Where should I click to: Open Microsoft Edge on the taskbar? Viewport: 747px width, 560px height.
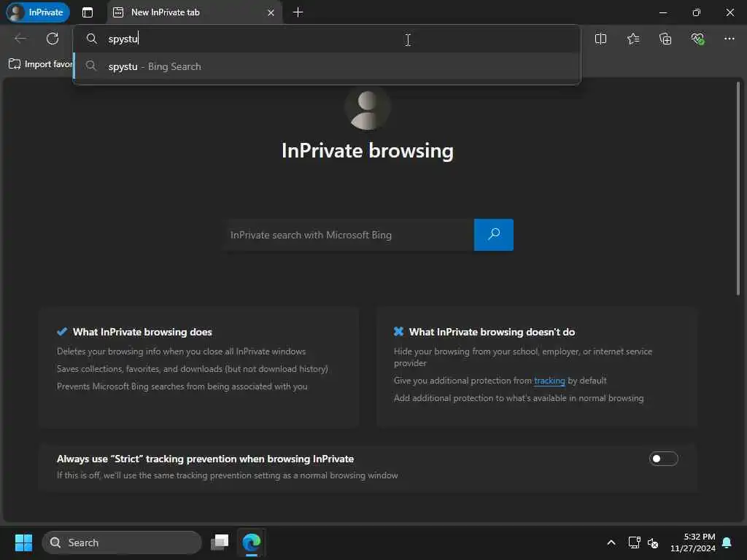(252, 542)
